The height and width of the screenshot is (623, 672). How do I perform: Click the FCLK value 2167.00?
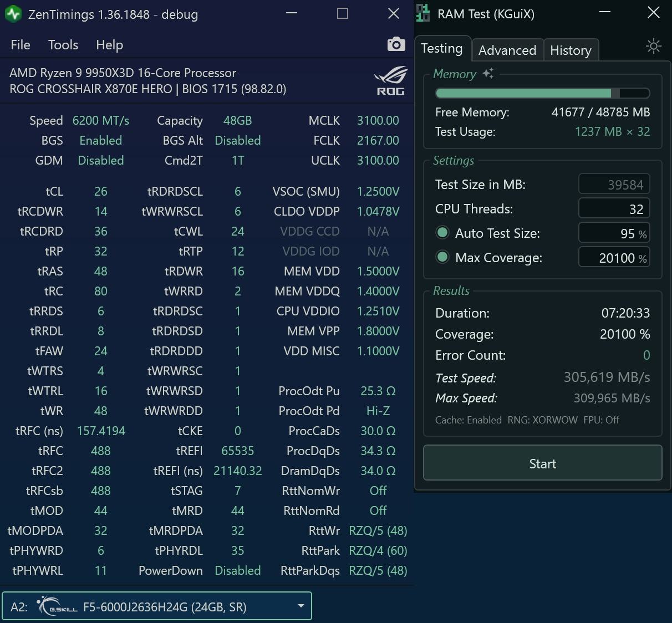click(x=378, y=140)
